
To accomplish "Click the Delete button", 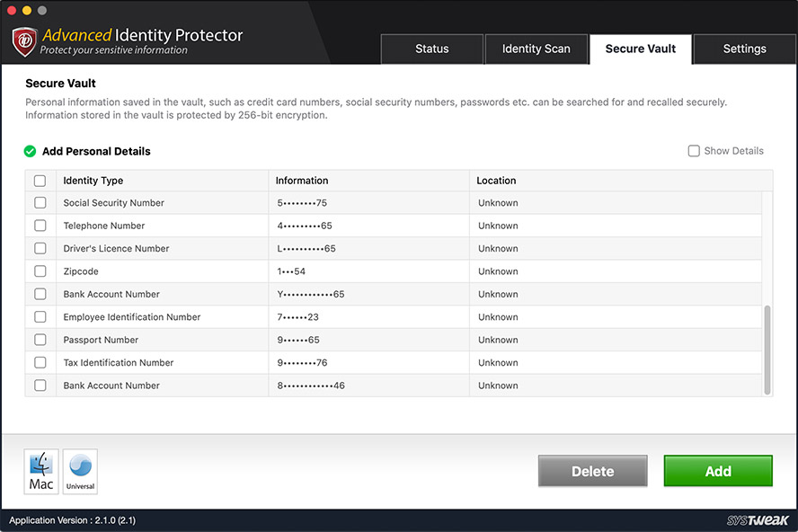I will click(593, 471).
